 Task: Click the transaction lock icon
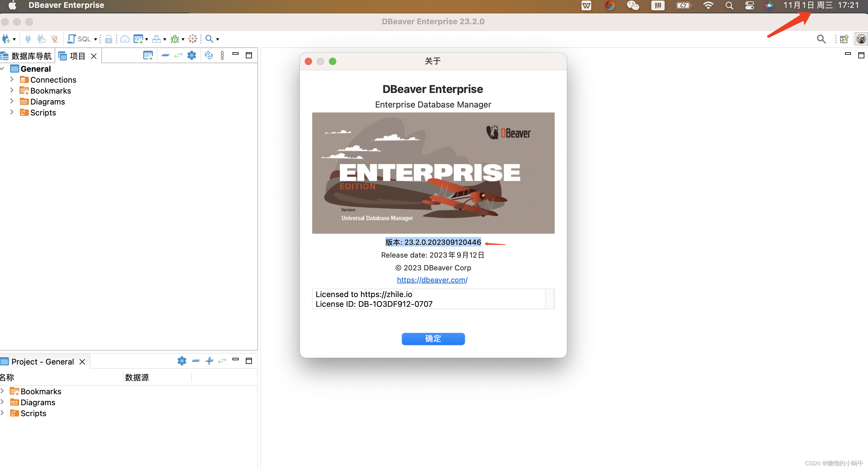pos(108,39)
